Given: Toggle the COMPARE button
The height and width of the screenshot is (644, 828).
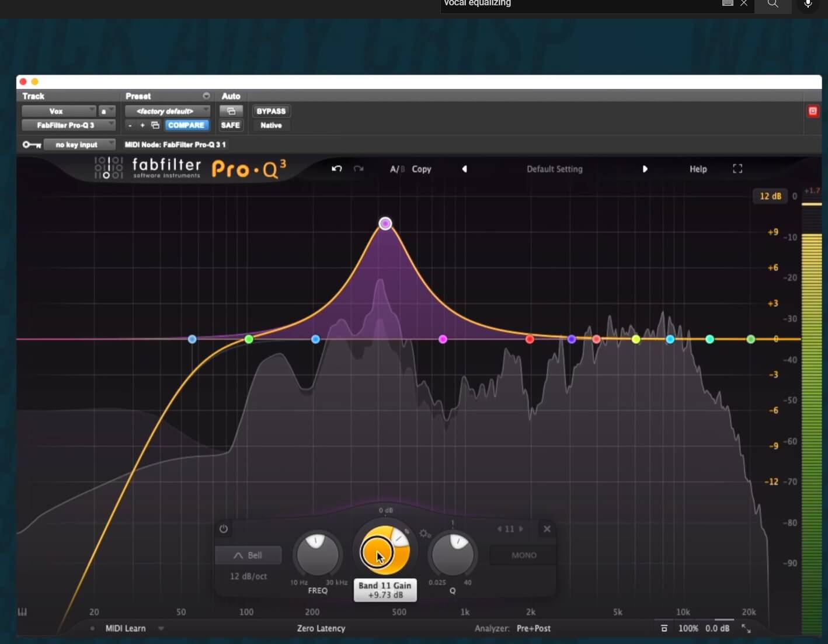Looking at the screenshot, I should [x=186, y=125].
